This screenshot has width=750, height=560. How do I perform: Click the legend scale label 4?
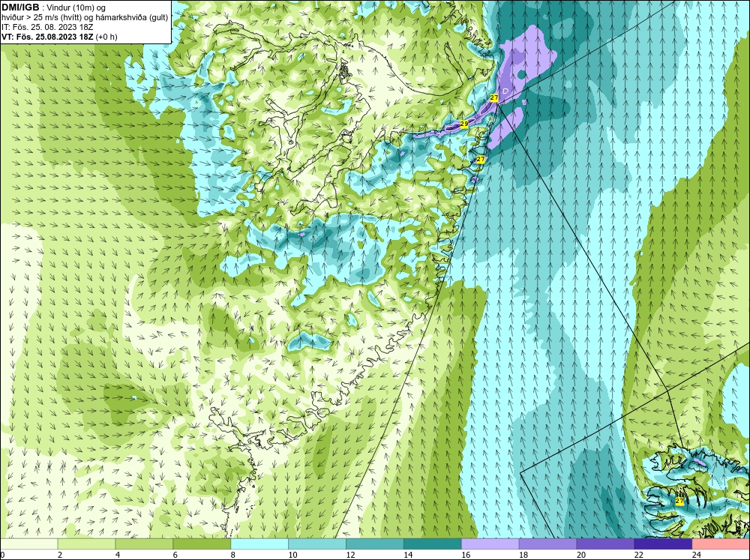coord(118,555)
